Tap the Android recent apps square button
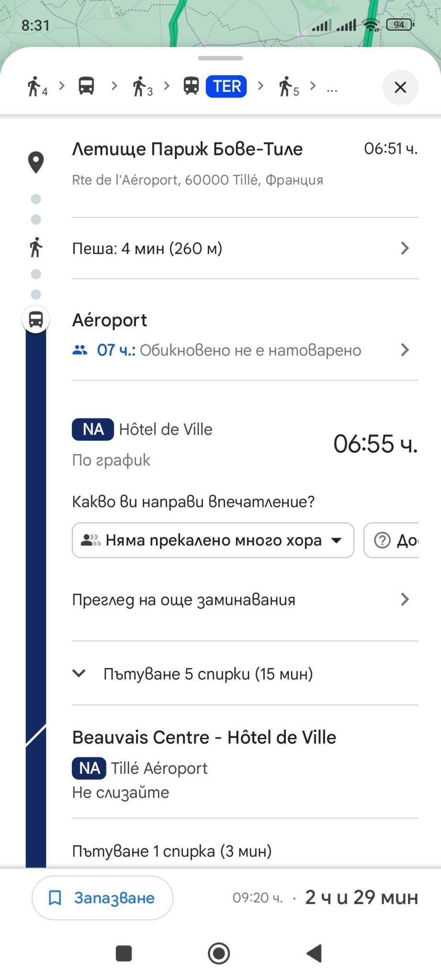Screen dimensions: 441x980 [x=124, y=953]
